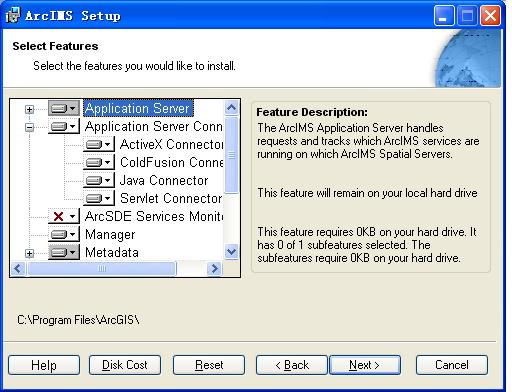
Task: Click the horizontal scrollbar thumb
Action: [102, 268]
